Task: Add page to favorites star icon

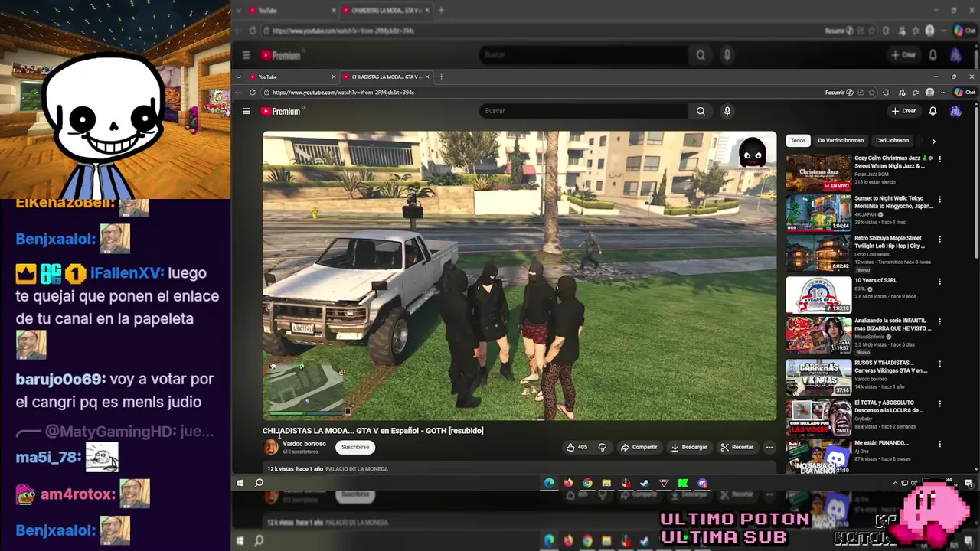Action: [x=872, y=92]
